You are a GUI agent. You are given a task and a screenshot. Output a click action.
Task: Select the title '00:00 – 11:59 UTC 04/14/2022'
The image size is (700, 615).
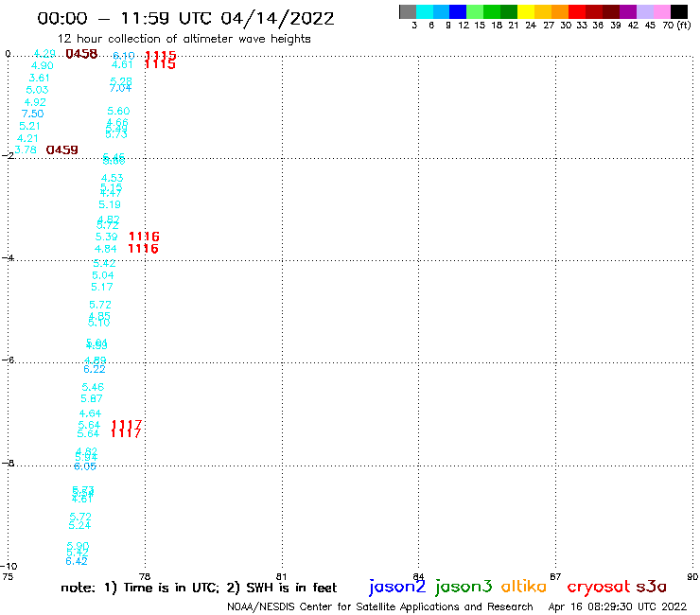(185, 19)
